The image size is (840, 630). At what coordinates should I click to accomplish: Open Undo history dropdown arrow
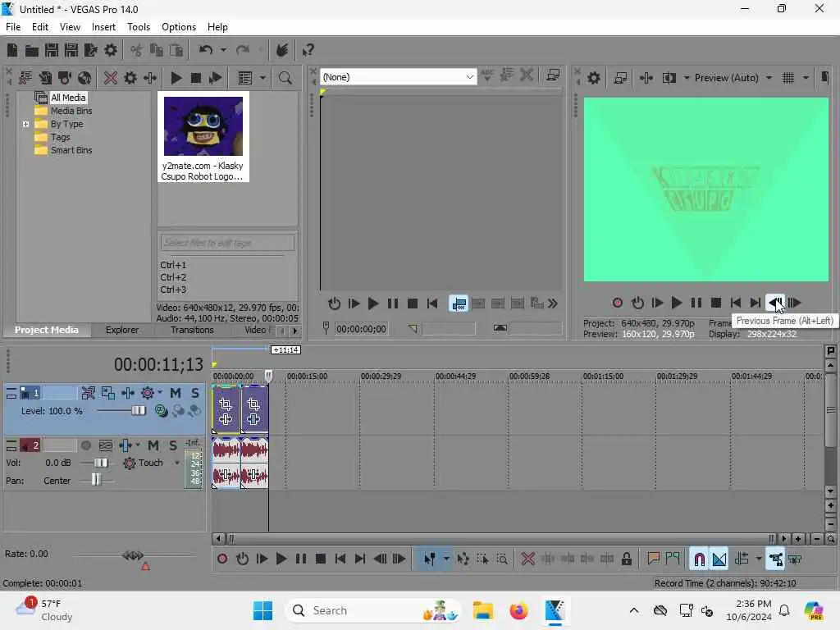223,50
